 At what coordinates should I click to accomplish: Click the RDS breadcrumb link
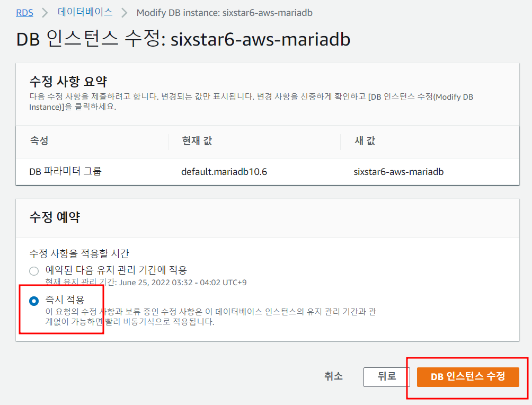[24, 12]
